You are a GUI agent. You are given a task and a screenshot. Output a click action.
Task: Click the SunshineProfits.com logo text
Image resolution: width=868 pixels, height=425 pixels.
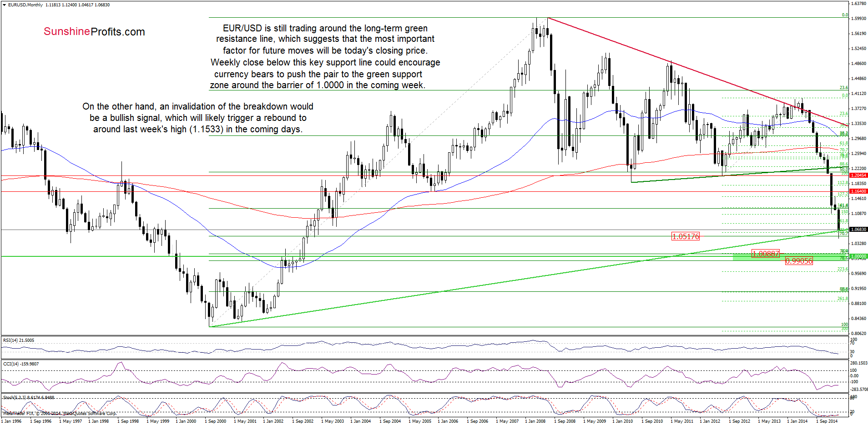point(94,32)
